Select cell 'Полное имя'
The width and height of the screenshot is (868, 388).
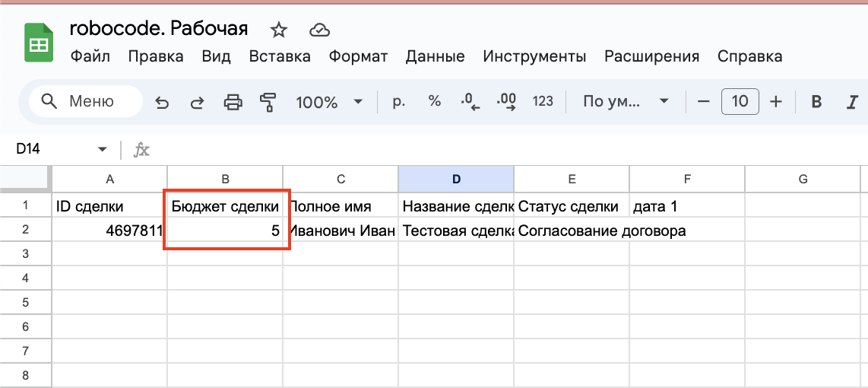341,205
